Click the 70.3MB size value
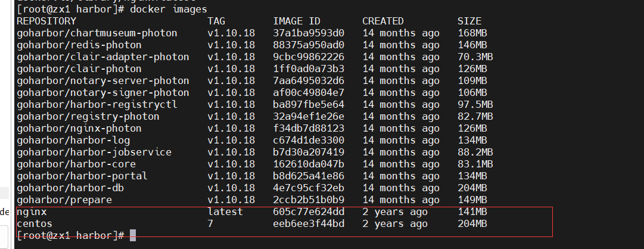This screenshot has height=249, width=644. pyautogui.click(x=475, y=57)
